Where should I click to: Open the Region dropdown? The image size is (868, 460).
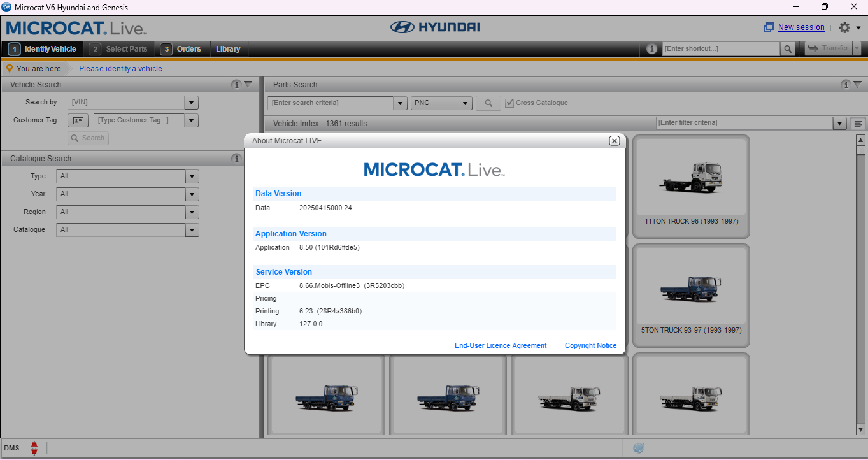192,212
